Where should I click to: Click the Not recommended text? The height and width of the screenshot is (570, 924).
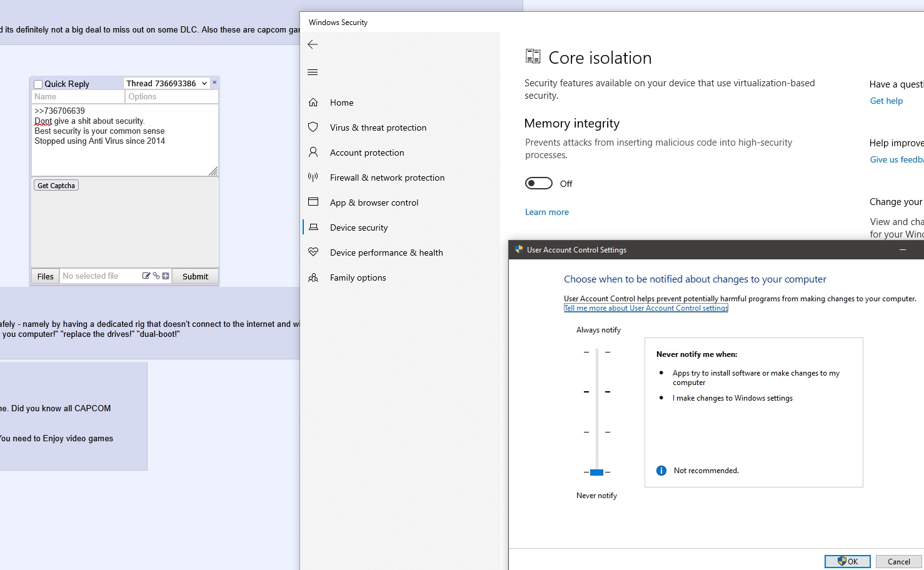[706, 471]
